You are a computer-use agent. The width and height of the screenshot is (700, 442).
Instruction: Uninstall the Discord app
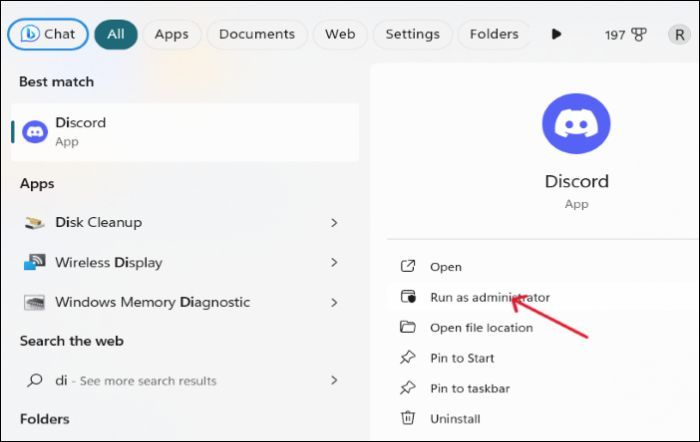coord(454,419)
